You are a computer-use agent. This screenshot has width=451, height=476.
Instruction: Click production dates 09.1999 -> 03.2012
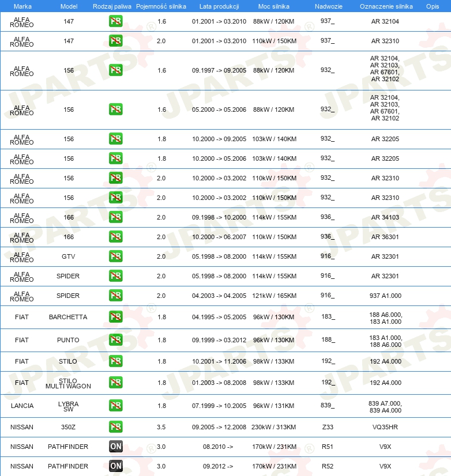coord(219,340)
